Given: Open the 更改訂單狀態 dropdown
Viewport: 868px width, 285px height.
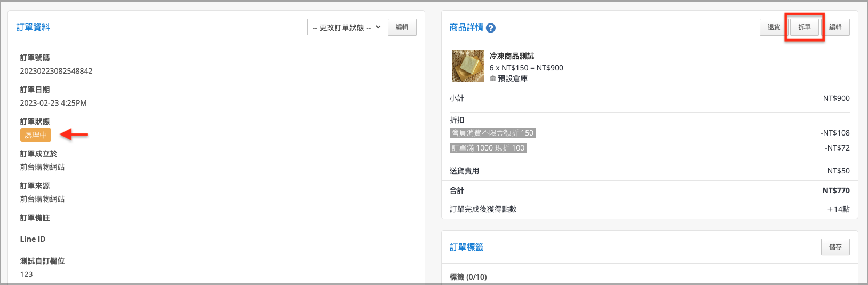Looking at the screenshot, I should [x=345, y=27].
